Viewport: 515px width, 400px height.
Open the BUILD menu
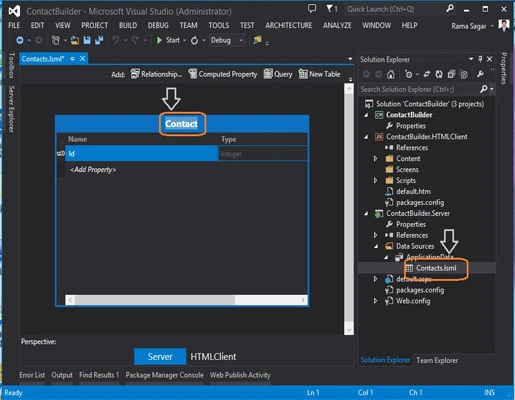[128, 25]
